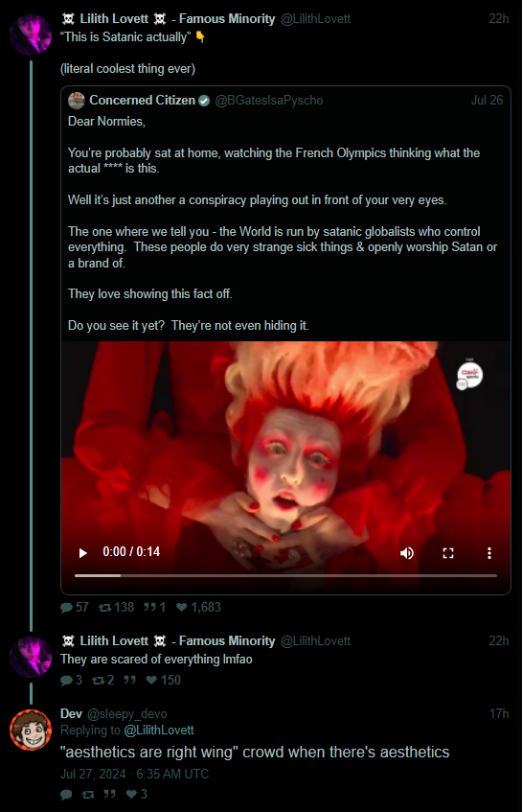Quote Dev's aesthetics reply
The width and height of the screenshot is (522, 812).
coord(109,794)
